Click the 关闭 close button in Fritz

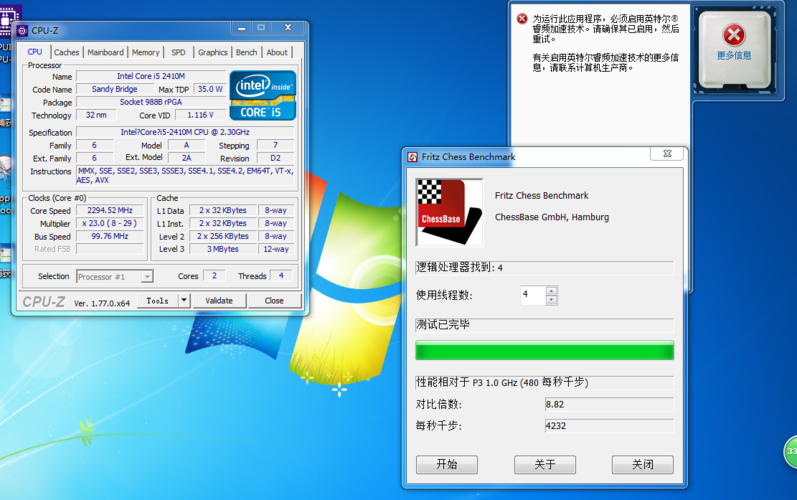pyautogui.click(x=643, y=464)
